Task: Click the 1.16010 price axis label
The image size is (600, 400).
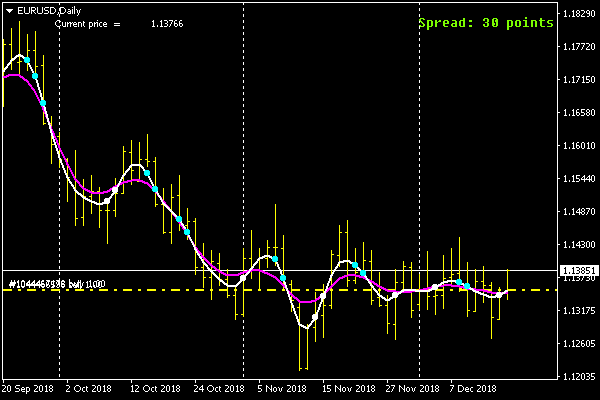Action: 579,145
